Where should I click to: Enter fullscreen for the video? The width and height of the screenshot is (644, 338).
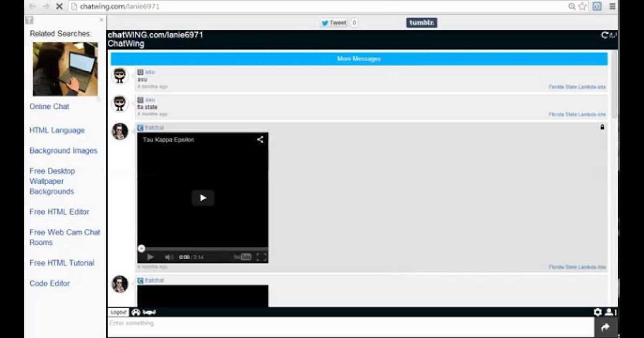tap(261, 257)
